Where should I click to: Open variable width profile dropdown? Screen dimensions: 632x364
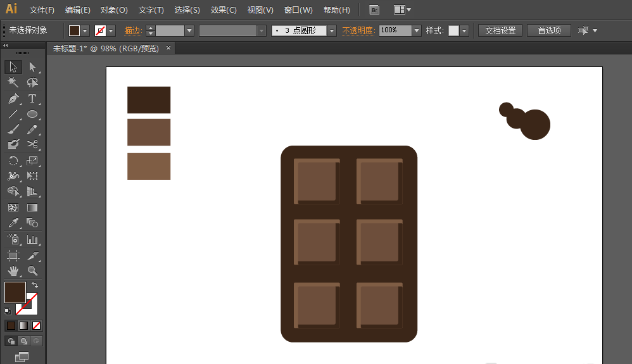coord(262,30)
